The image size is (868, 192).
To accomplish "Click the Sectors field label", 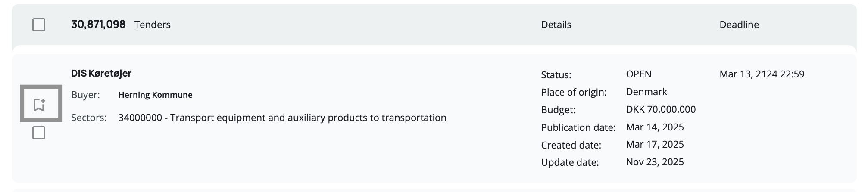I will [x=89, y=118].
